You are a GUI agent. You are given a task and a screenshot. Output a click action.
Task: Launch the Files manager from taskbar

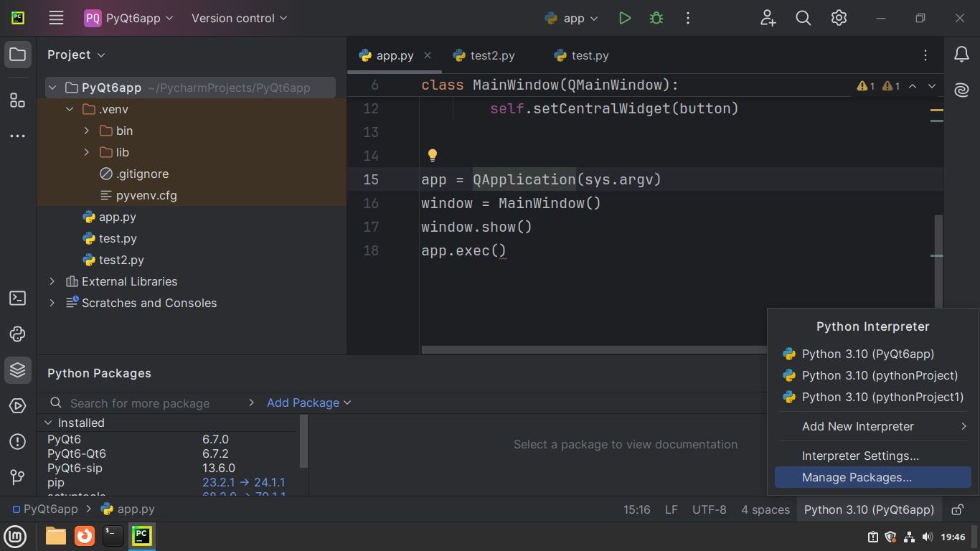point(56,536)
